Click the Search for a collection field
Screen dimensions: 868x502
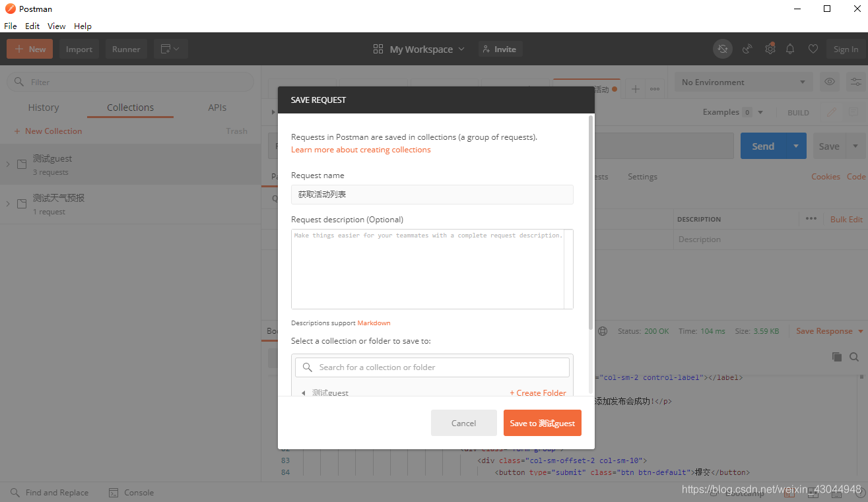click(432, 367)
